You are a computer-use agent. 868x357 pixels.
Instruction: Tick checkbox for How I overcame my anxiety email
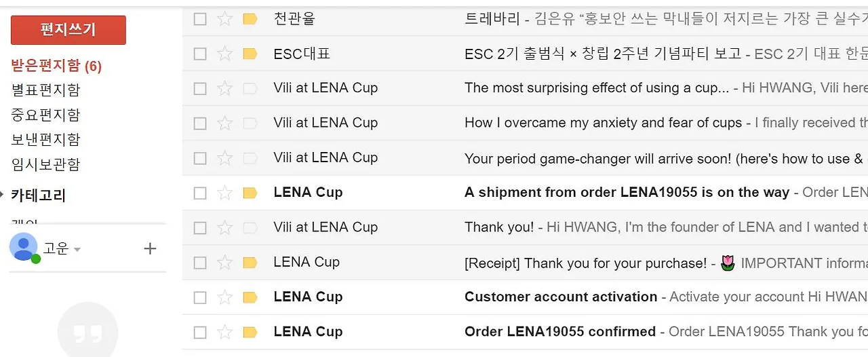[x=200, y=124]
